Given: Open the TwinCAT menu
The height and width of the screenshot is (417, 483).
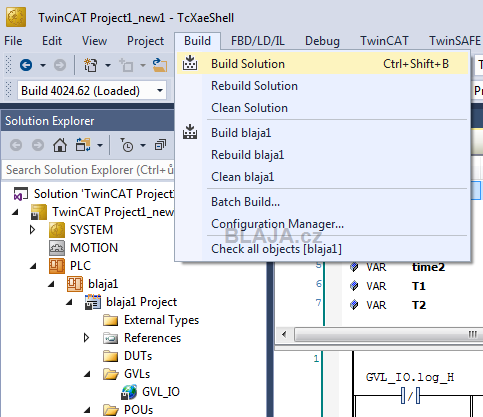Looking at the screenshot, I should (384, 41).
